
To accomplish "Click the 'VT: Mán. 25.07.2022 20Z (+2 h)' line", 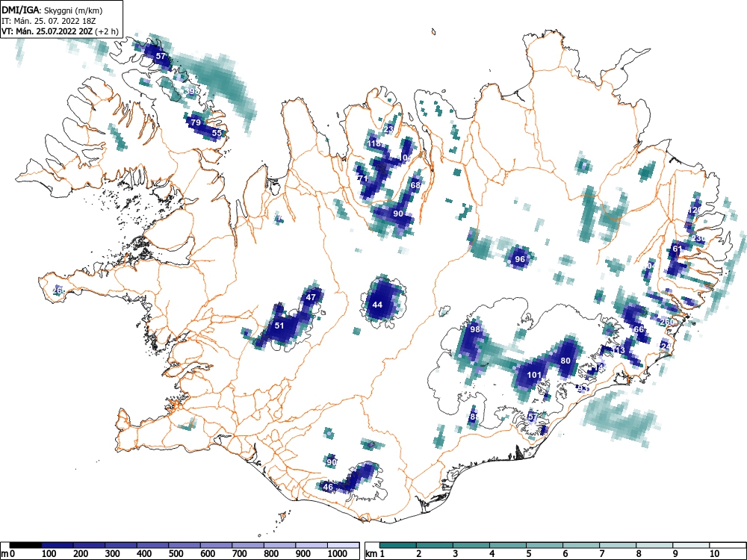I will click(60, 31).
